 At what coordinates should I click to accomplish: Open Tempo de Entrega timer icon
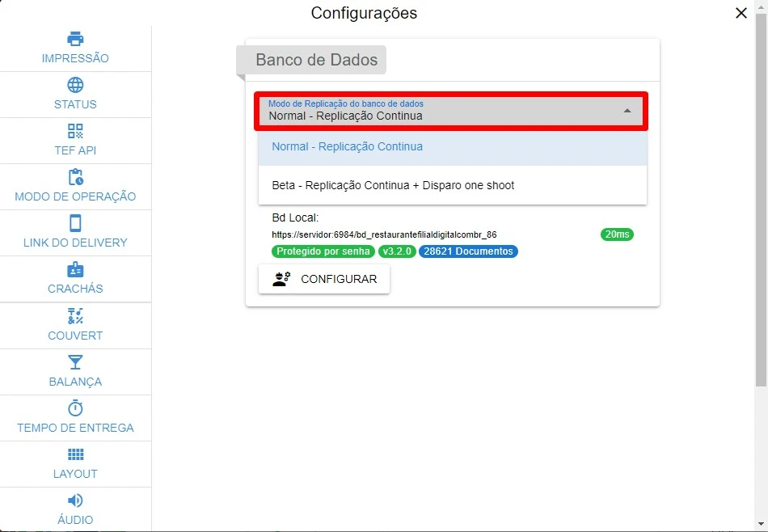click(x=75, y=408)
